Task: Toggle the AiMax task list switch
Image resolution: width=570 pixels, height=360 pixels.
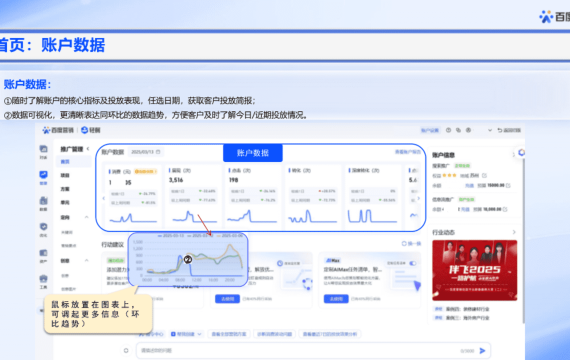Action: click(x=413, y=263)
